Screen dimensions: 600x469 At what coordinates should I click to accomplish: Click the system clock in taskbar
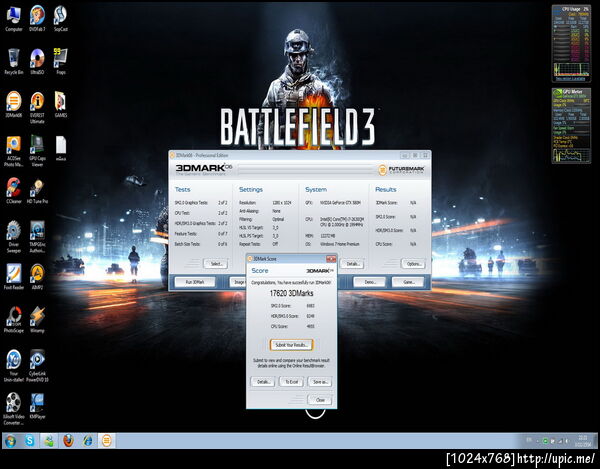pyautogui.click(x=583, y=441)
